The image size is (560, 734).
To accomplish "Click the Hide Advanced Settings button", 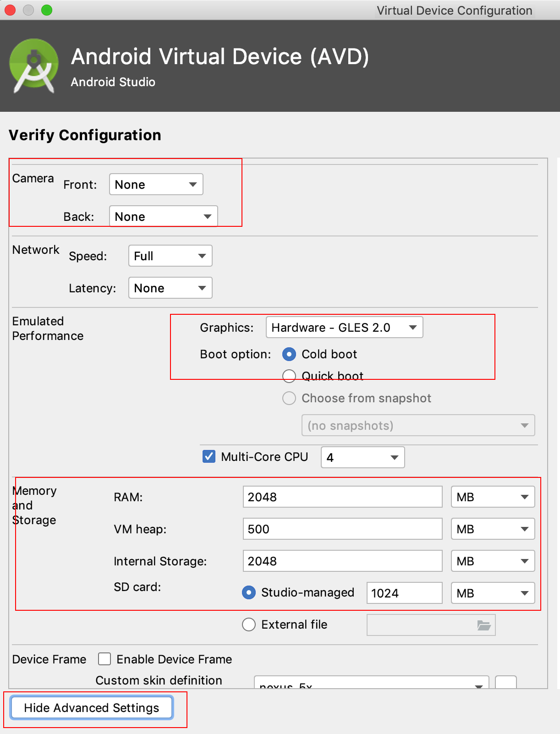I will pos(92,708).
